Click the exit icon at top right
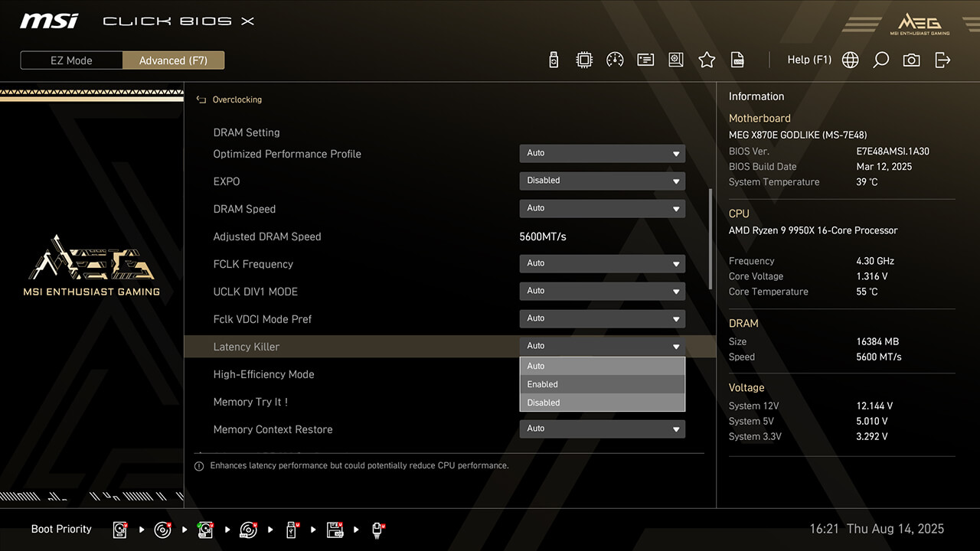 (x=942, y=60)
